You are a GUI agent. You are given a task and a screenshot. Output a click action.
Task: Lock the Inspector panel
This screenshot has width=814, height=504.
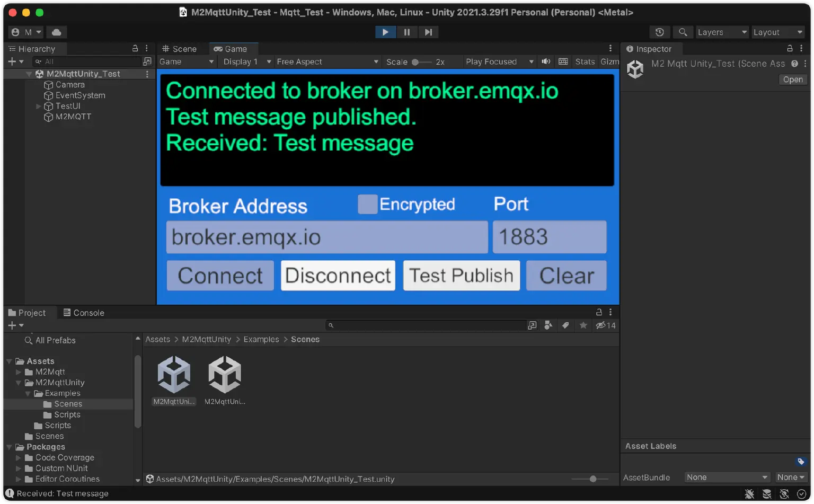[x=790, y=49]
